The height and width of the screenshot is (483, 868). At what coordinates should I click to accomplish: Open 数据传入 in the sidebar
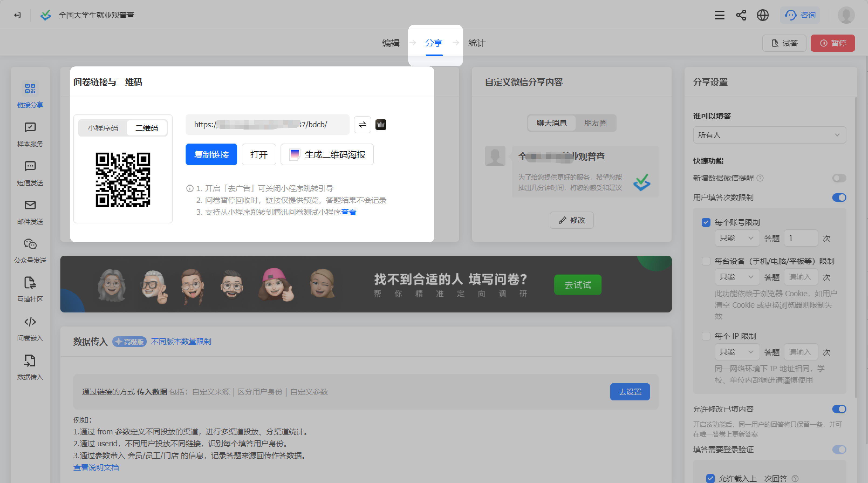point(30,368)
